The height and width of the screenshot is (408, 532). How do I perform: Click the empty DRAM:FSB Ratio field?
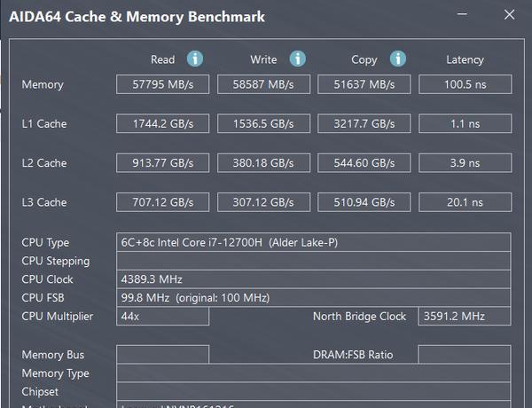465,355
